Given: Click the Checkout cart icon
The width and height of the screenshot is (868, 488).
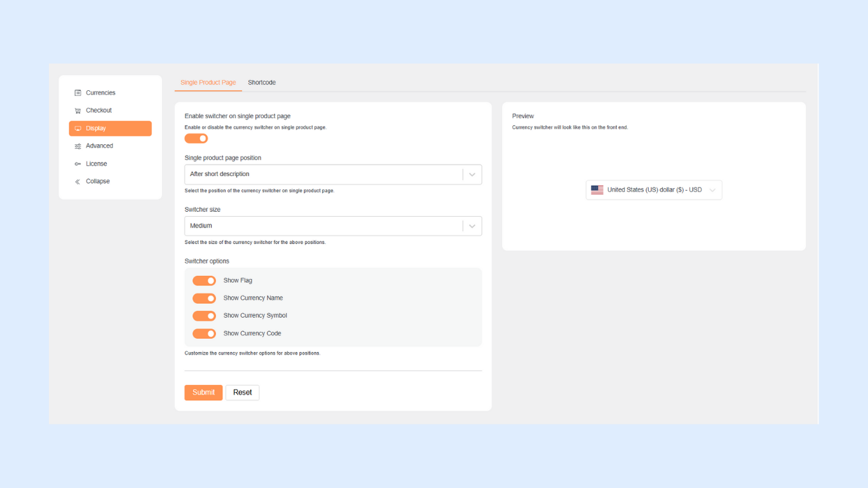Looking at the screenshot, I should click(x=78, y=111).
